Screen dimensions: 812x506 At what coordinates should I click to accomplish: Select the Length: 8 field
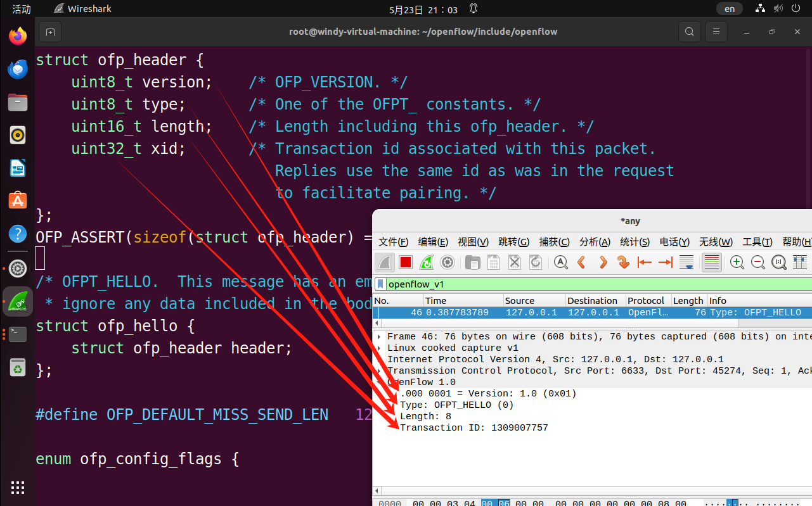425,416
